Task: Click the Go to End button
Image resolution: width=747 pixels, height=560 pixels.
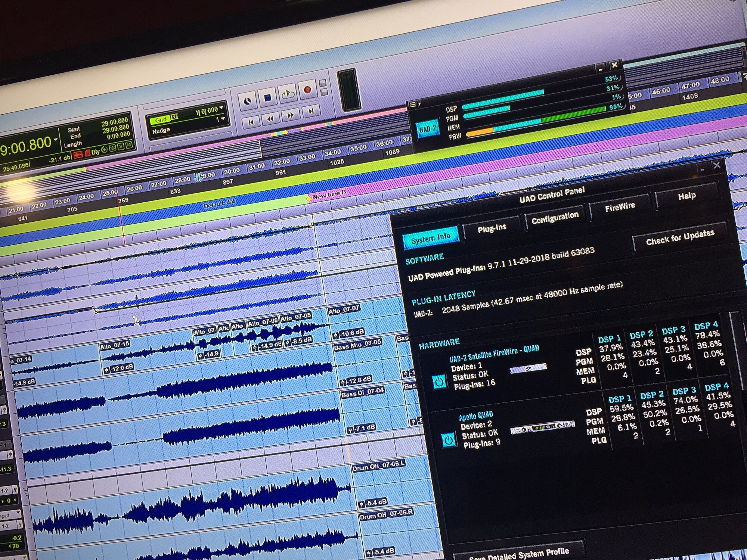Action: [x=311, y=111]
